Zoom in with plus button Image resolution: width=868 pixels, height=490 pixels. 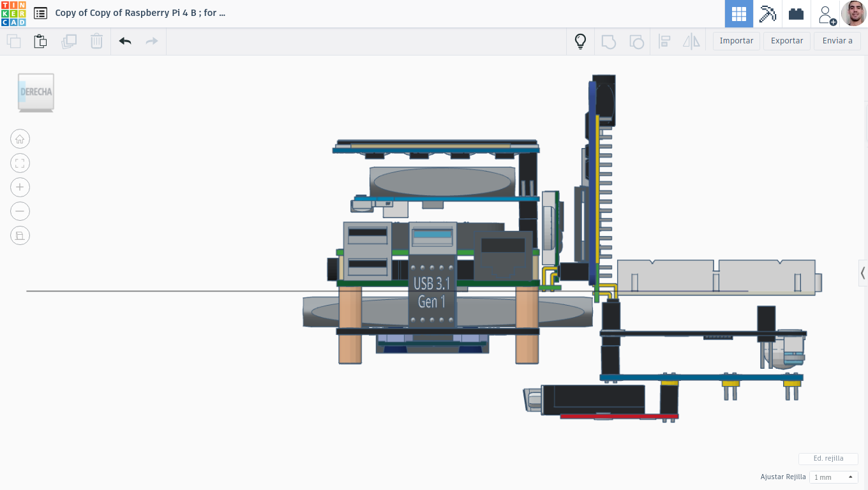[20, 187]
